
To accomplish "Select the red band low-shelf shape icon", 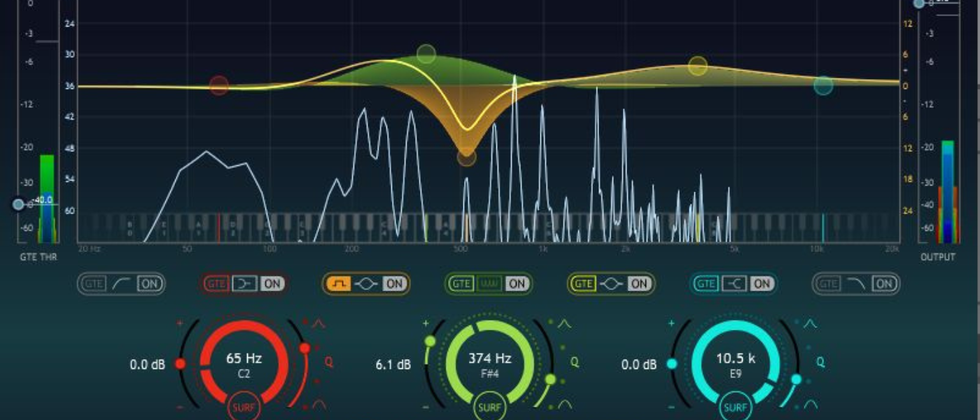I will coord(244,283).
